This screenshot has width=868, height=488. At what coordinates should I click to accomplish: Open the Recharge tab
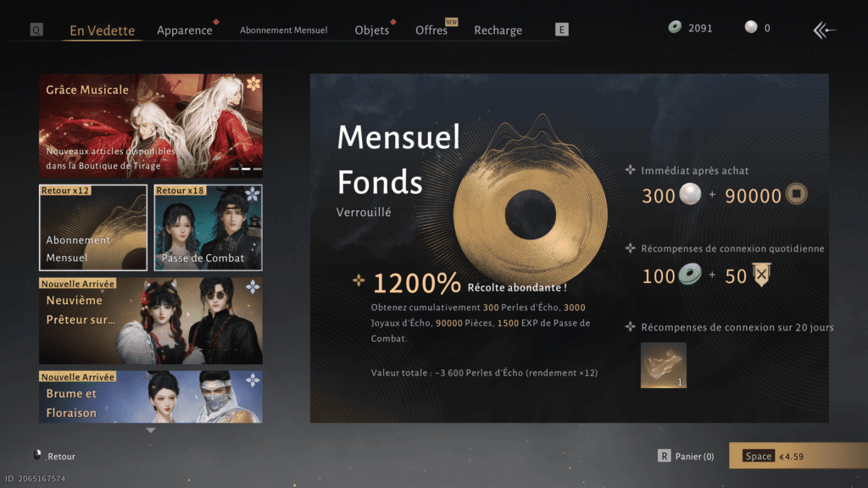click(498, 30)
